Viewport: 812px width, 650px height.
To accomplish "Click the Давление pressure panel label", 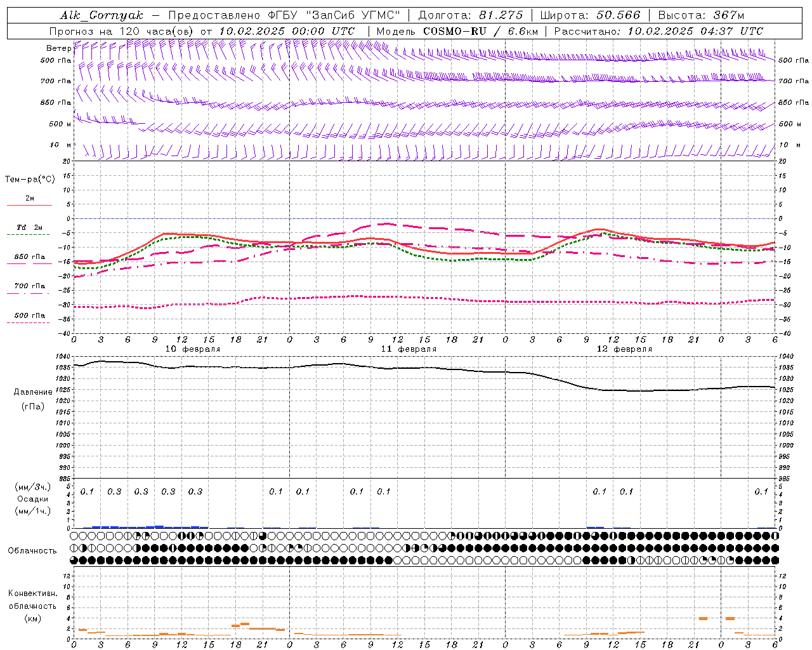I will [33, 392].
